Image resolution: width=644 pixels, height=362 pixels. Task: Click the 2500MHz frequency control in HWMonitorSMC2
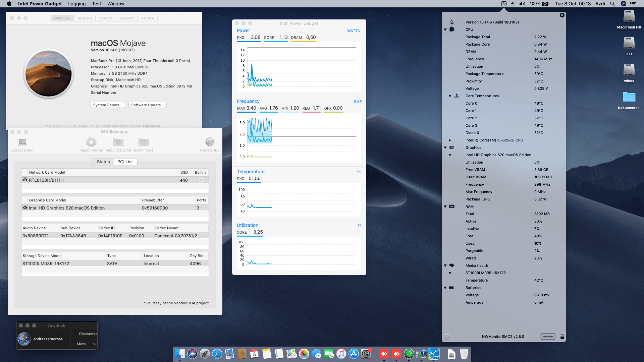548,337
